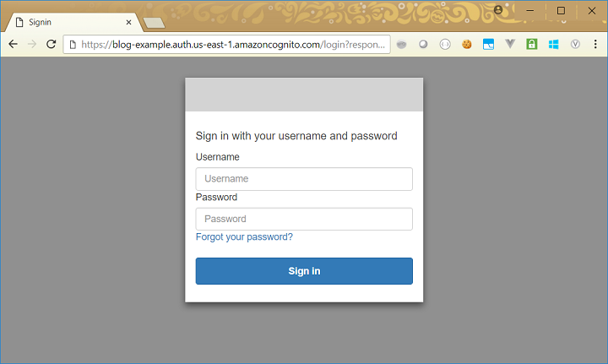Reload the sign-in page

click(51, 44)
